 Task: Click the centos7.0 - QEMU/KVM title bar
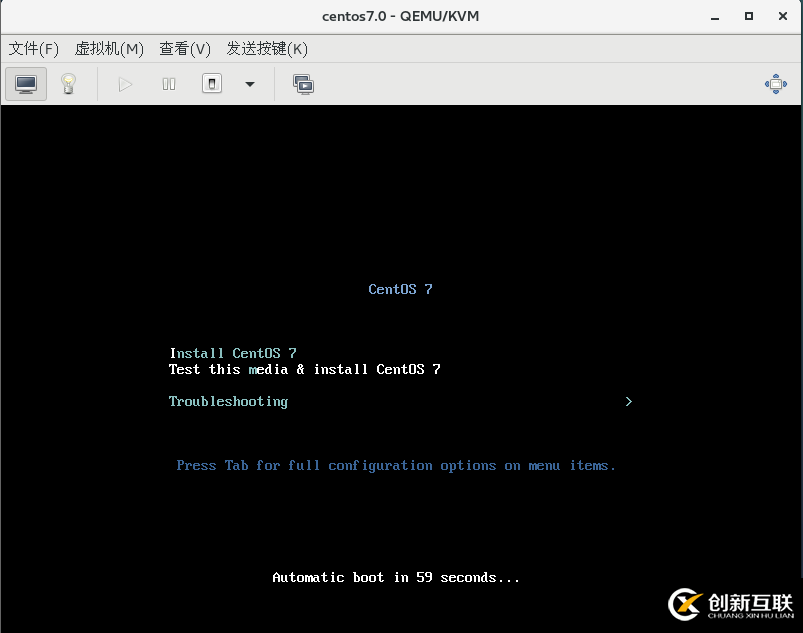coord(400,16)
